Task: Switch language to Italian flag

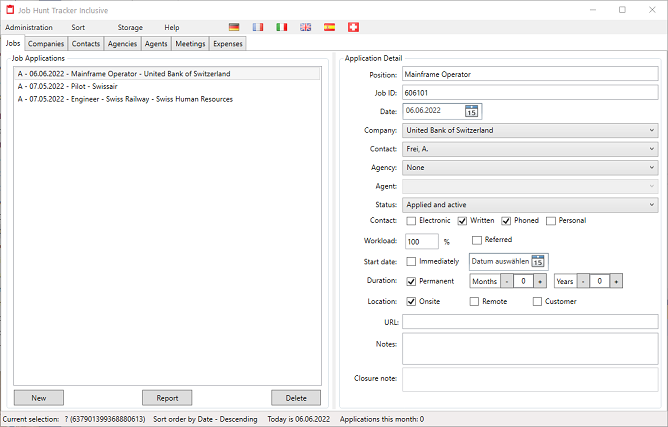Action: tap(282, 27)
